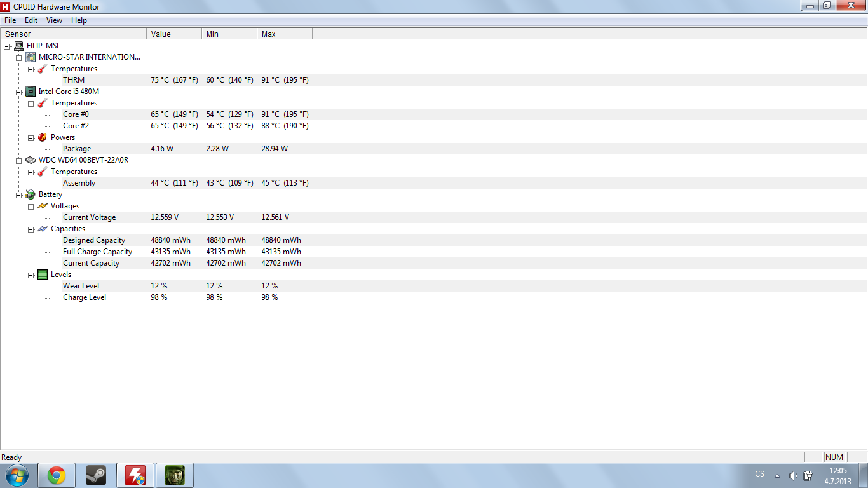Open Google Chrome from the taskbar
This screenshot has height=488, width=868.
pos(57,475)
